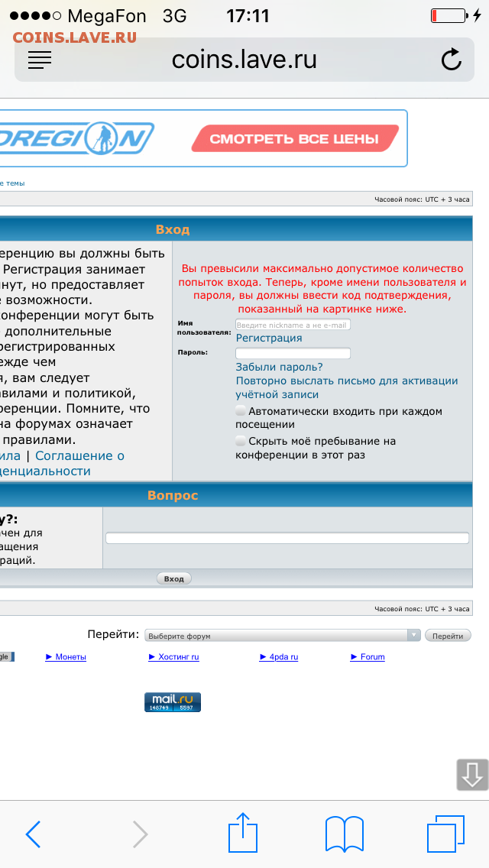Tap Смотреть все цены banner button
Screen dimensions: 489x868
(x=295, y=138)
